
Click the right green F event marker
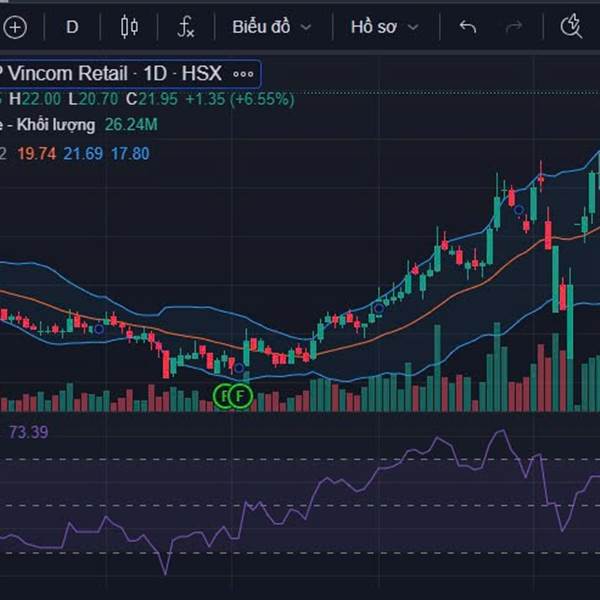click(x=240, y=396)
